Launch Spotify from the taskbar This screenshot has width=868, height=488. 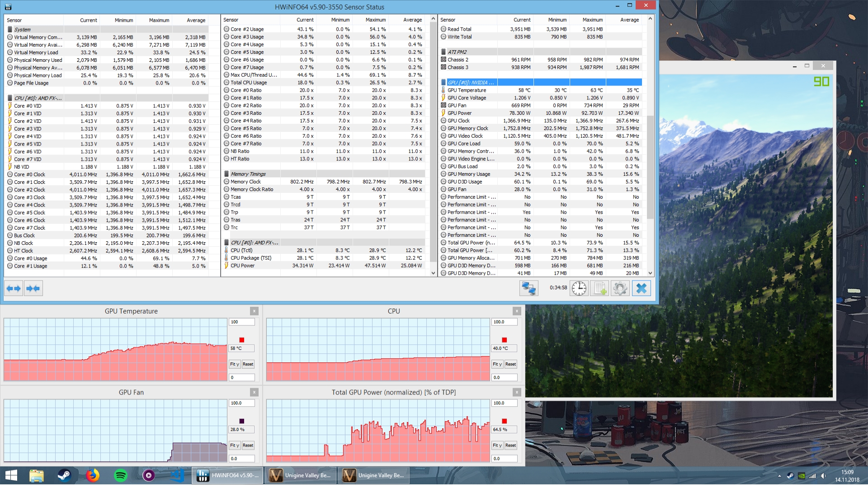(x=121, y=475)
